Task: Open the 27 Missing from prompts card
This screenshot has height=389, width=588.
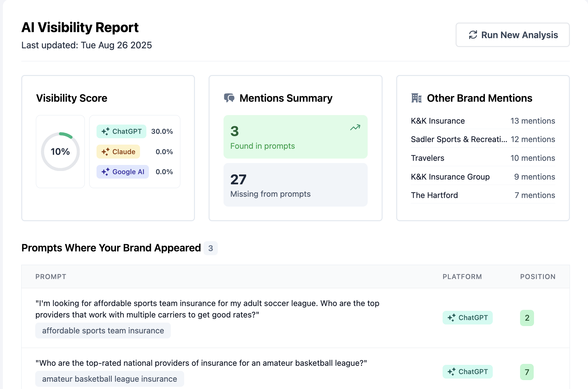Action: [295, 185]
